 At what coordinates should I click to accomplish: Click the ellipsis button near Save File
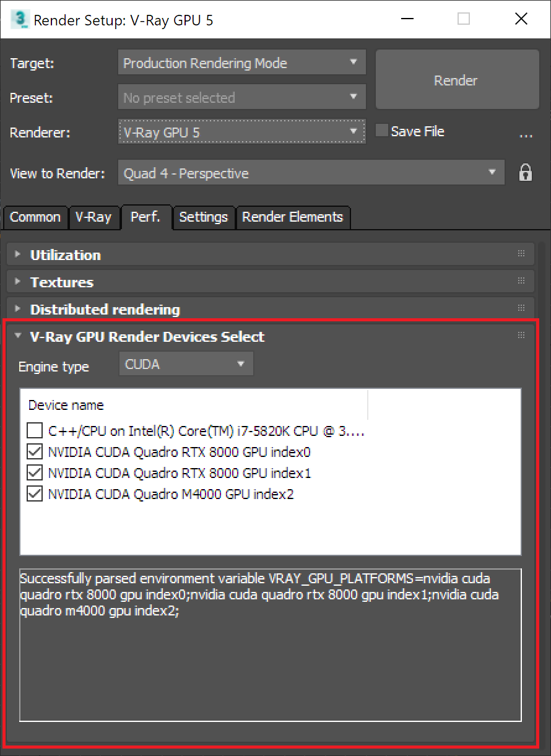[x=526, y=134]
